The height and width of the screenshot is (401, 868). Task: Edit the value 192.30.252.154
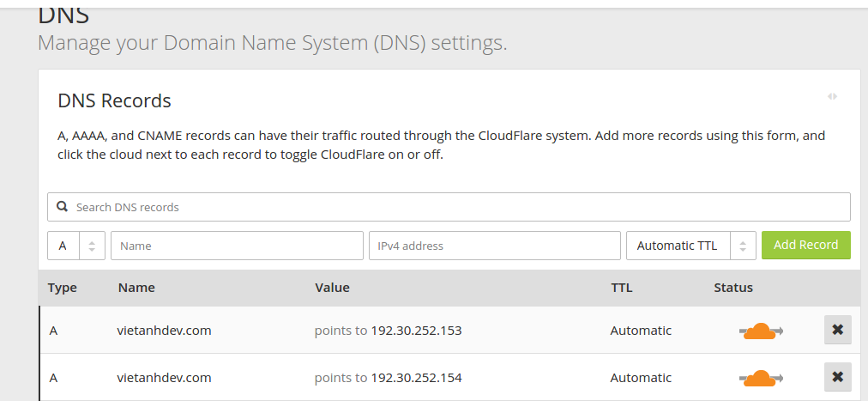tap(416, 378)
